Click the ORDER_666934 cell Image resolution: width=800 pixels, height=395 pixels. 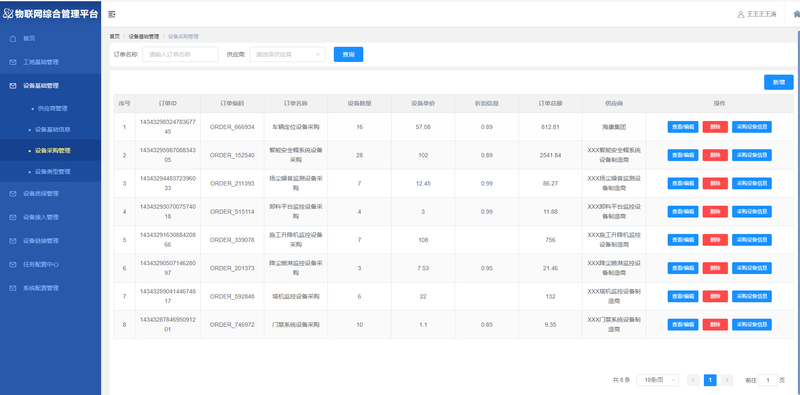232,127
